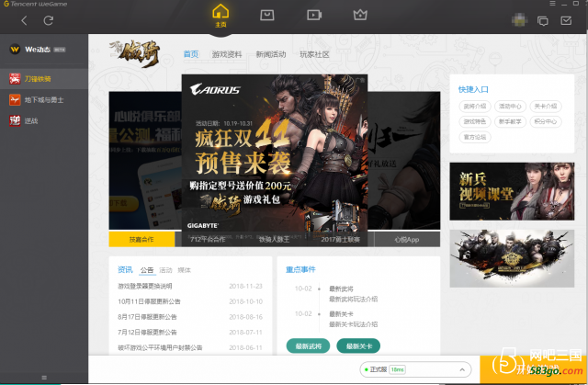
Task: Click the sidebar bottom handle icon
Action: click(x=44, y=378)
